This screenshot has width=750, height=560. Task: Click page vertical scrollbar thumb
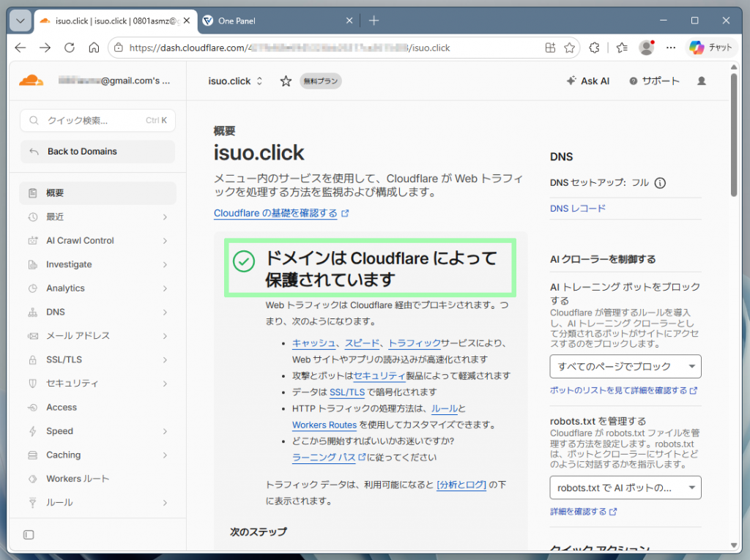[x=734, y=134]
